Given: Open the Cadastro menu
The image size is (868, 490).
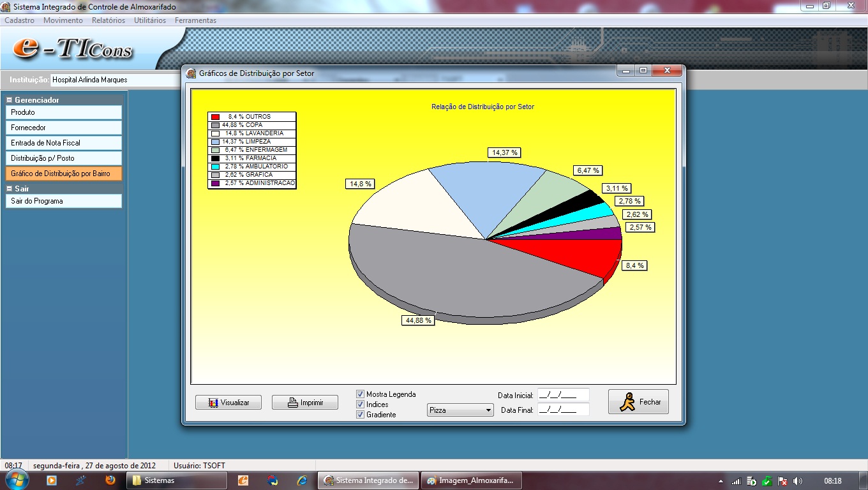Looking at the screenshot, I should pyautogui.click(x=20, y=20).
